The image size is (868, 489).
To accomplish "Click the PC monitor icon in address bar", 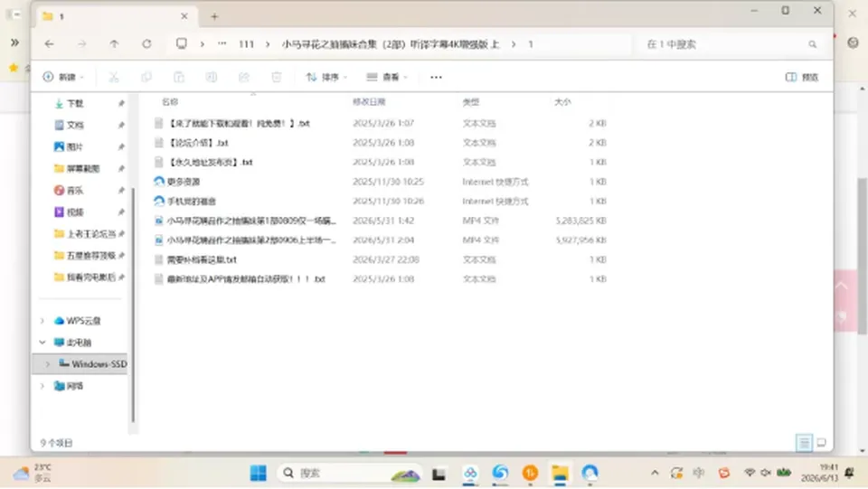I will coord(182,43).
